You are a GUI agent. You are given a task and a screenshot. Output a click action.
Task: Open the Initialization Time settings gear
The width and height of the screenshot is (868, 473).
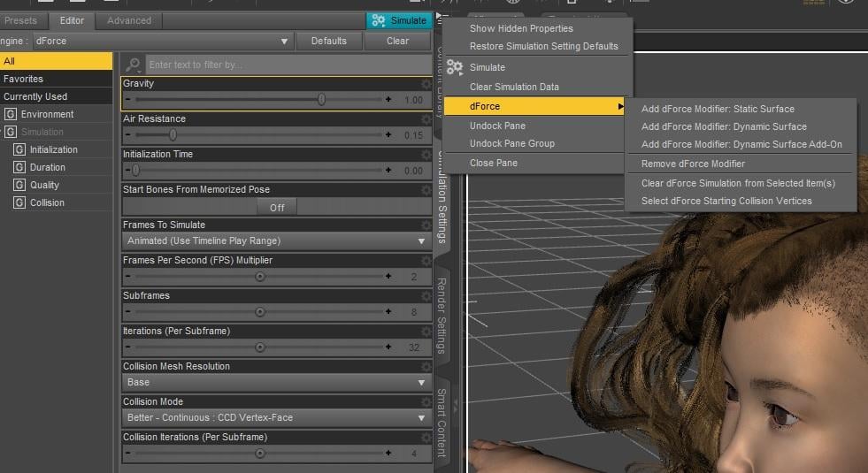pyautogui.click(x=426, y=155)
